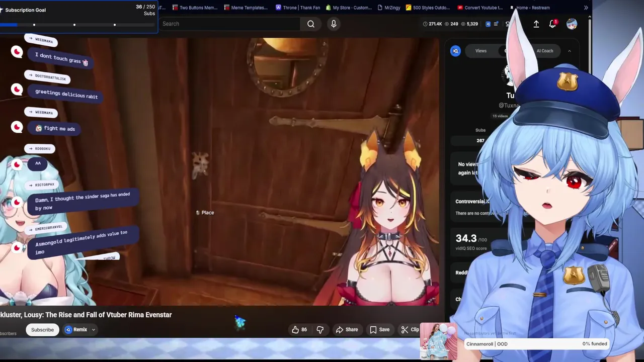Click the vidIQ round logo in side panel
This screenshot has width=644, height=362.
(455, 51)
